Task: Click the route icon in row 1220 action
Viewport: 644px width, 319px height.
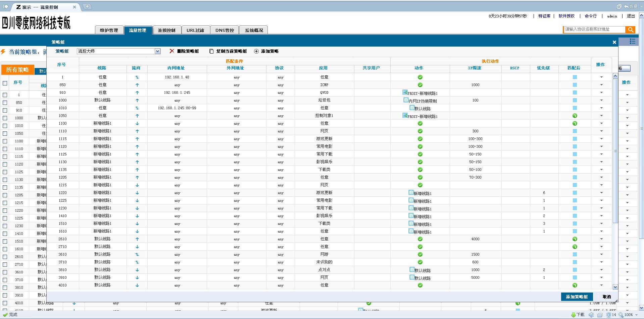Action: point(411,192)
